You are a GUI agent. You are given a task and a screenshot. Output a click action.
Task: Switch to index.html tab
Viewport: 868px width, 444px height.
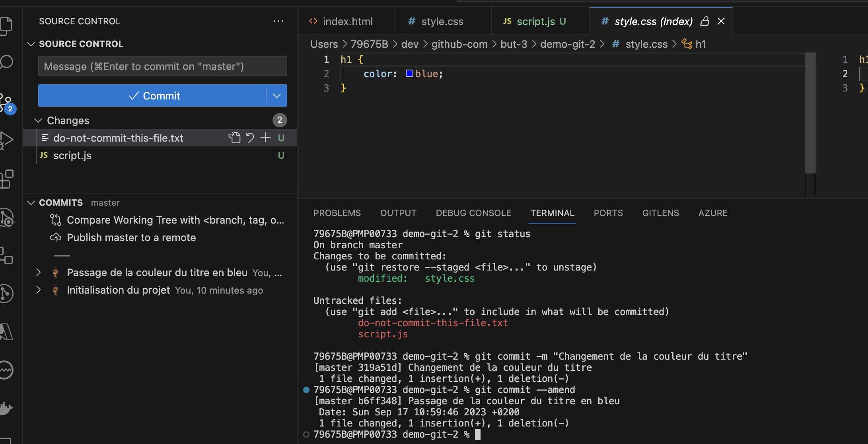pyautogui.click(x=346, y=21)
